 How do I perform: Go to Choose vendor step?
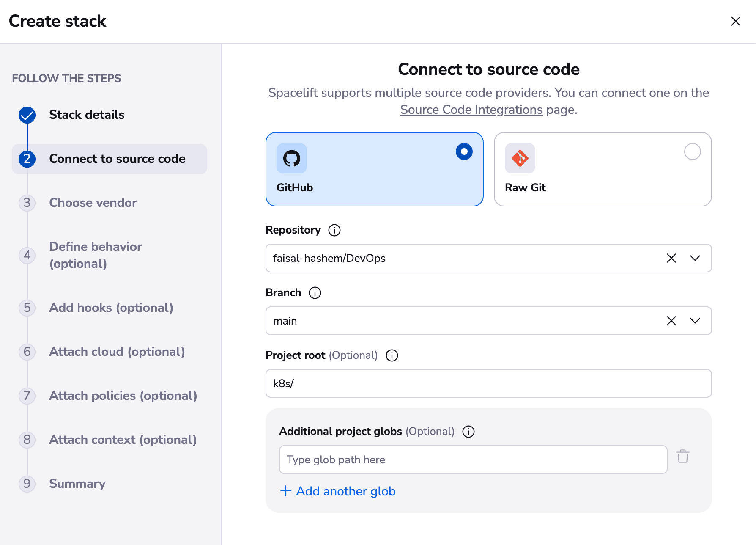click(x=93, y=203)
